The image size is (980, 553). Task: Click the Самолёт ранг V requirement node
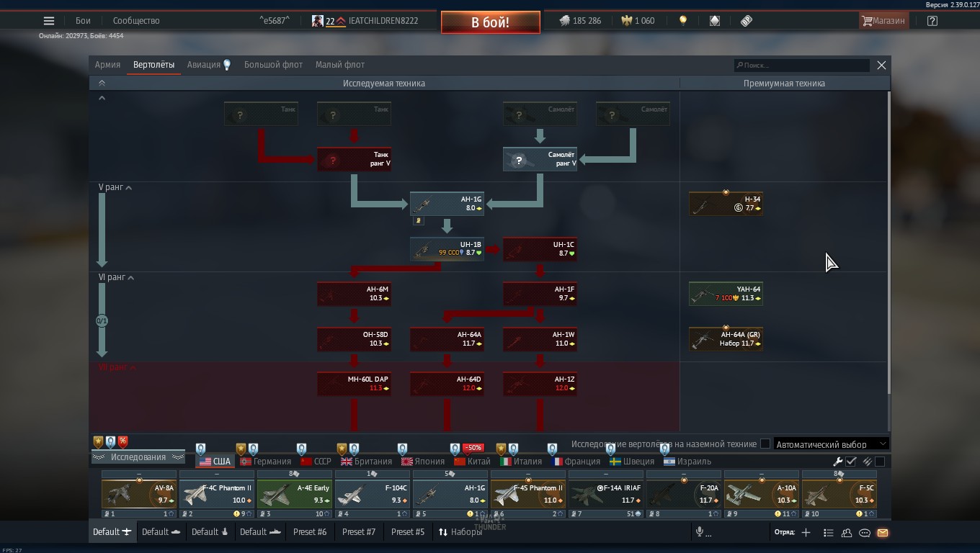click(540, 159)
